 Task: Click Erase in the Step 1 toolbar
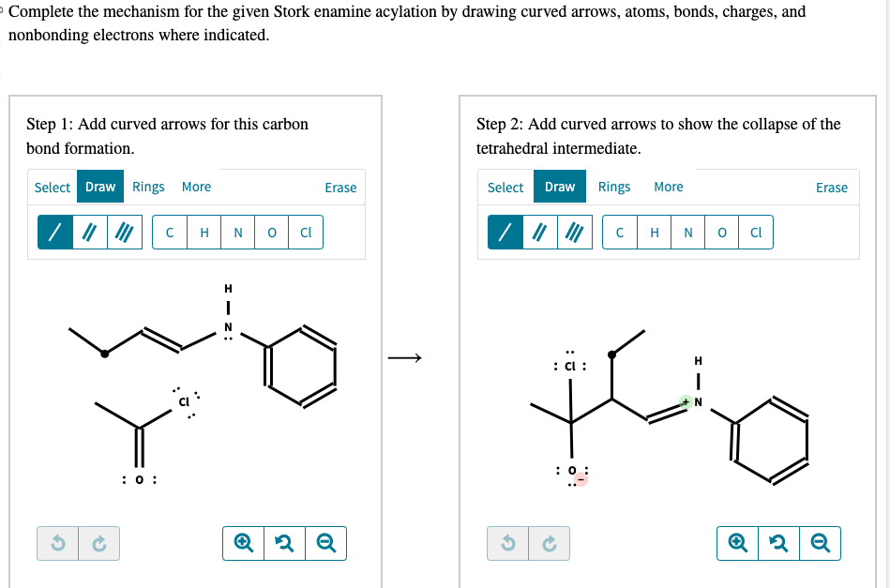pyautogui.click(x=340, y=188)
